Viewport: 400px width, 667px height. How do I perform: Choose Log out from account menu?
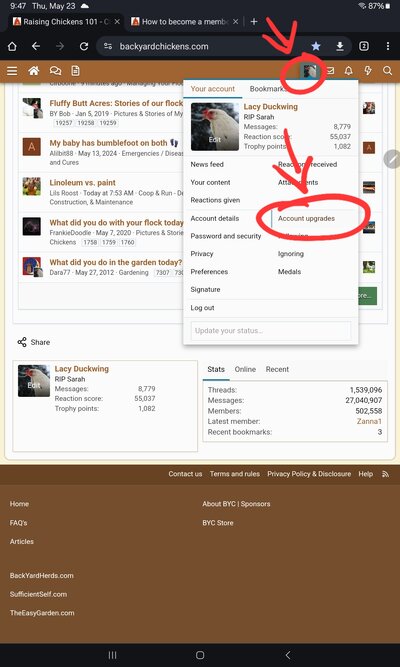(203, 308)
